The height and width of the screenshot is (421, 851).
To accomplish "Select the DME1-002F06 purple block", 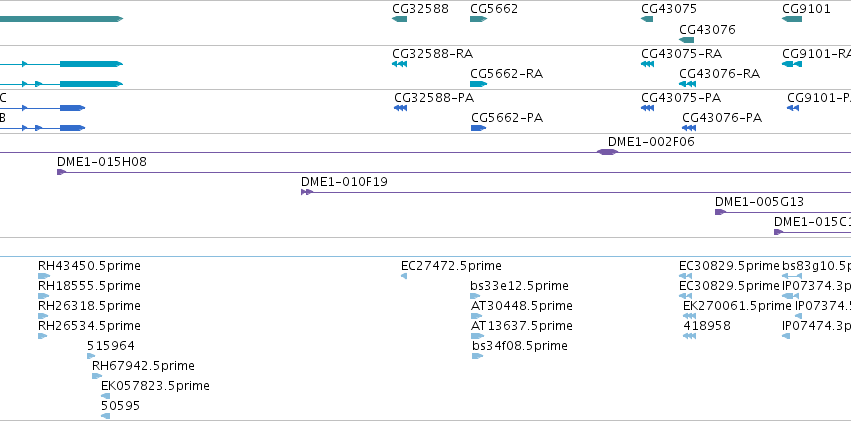I will (x=607, y=152).
